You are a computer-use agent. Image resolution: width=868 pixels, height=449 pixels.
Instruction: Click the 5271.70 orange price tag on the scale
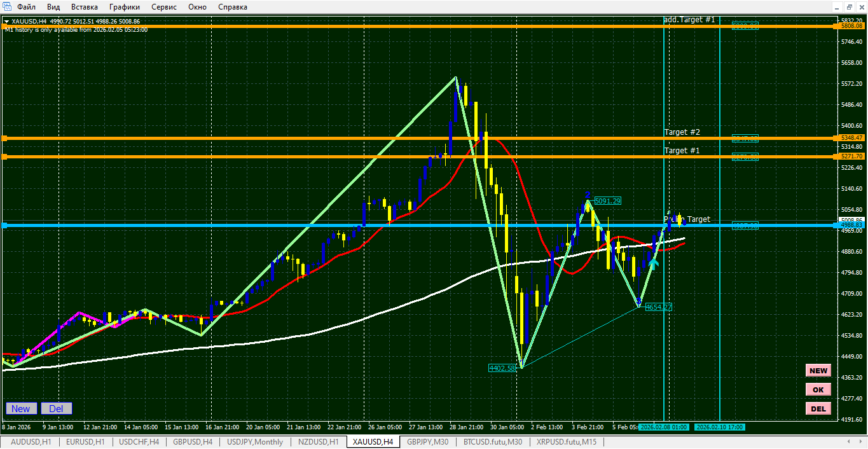pyautogui.click(x=851, y=156)
